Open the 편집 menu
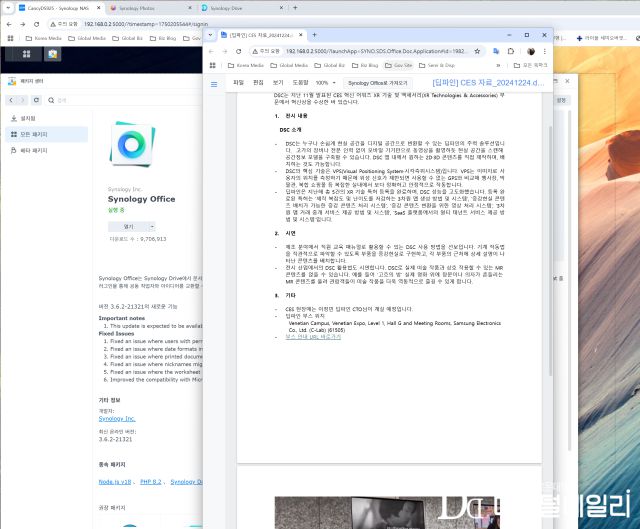 [258, 83]
